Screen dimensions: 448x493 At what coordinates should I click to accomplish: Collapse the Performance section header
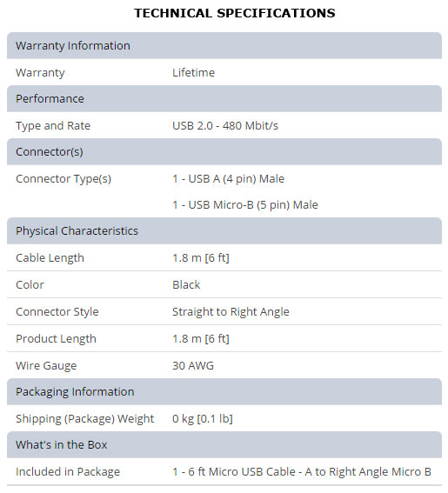pos(224,99)
